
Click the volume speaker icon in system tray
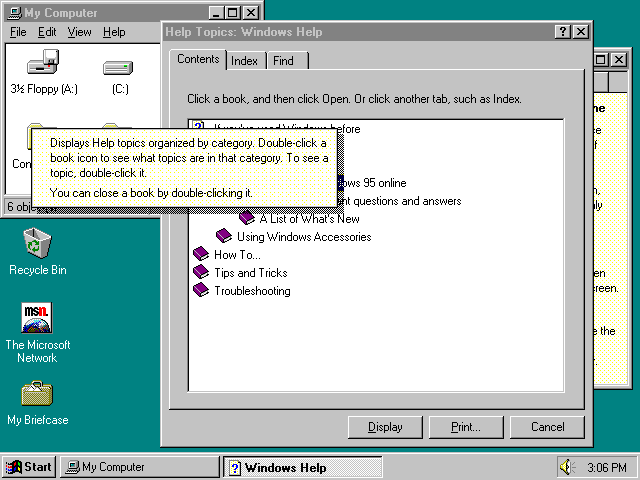point(567,467)
